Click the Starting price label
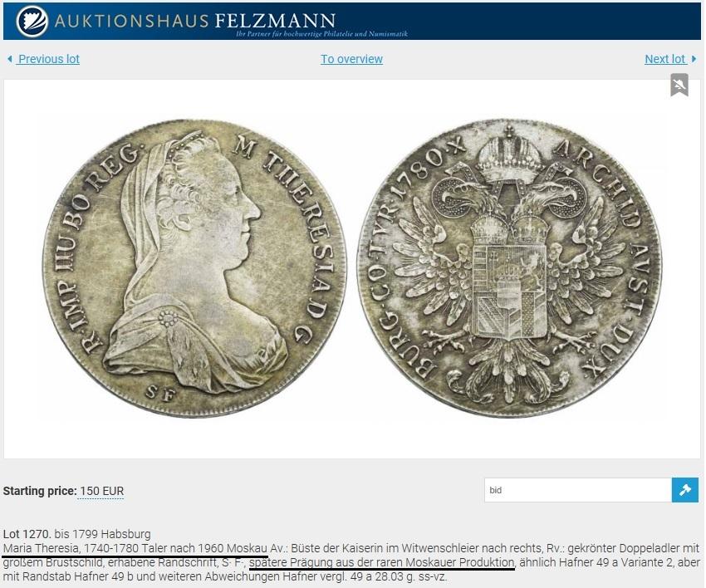Image resolution: width=706 pixels, height=588 pixels. 40,491
